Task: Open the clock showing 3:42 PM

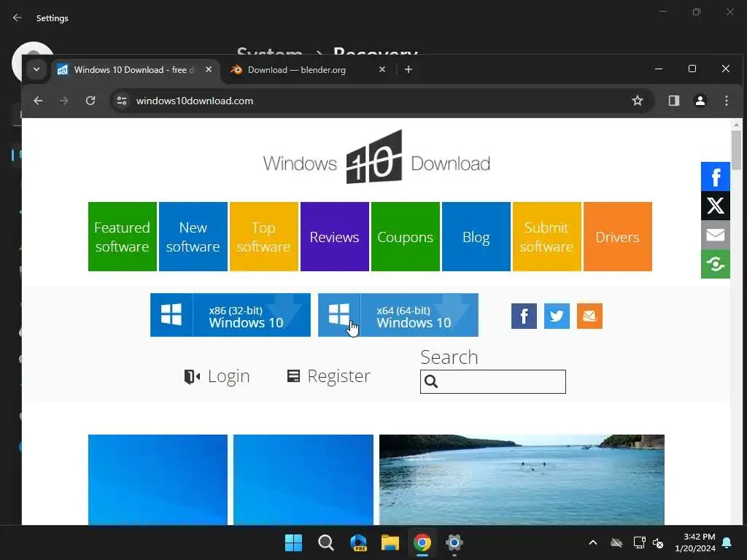Action: tap(695, 542)
